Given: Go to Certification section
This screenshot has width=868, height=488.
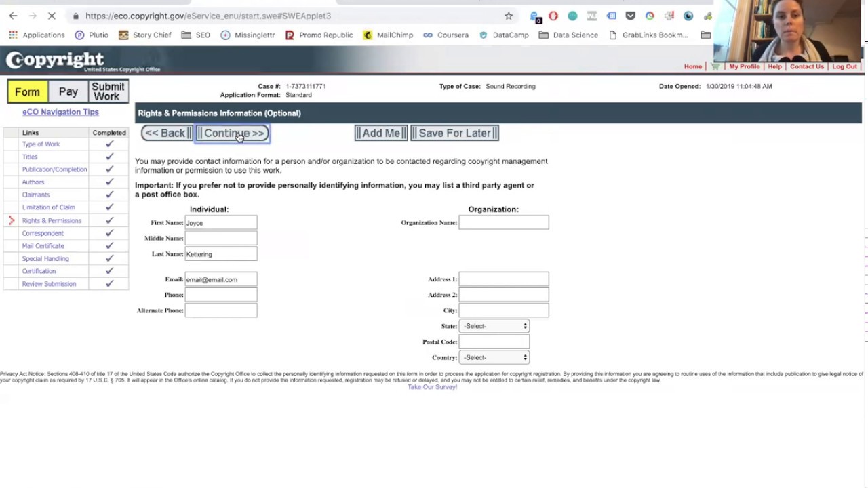Looking at the screenshot, I should pyautogui.click(x=39, y=271).
